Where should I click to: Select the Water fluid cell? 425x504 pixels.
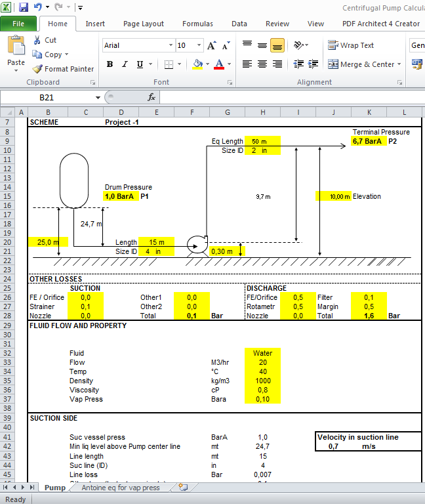(x=262, y=353)
